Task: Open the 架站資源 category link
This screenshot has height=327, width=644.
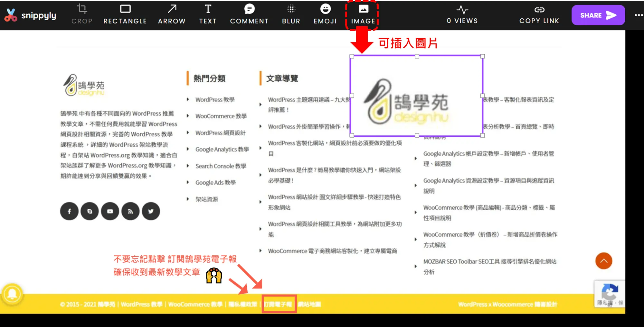Action: point(206,199)
